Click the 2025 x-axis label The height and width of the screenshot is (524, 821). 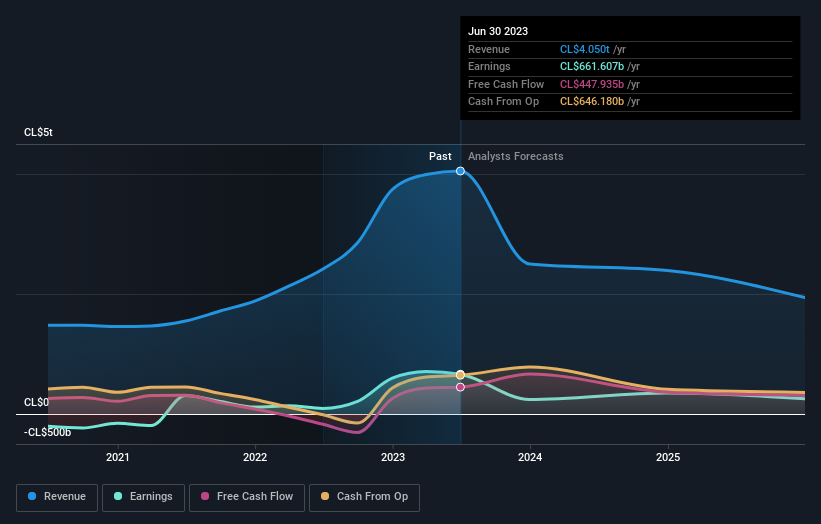pos(668,457)
